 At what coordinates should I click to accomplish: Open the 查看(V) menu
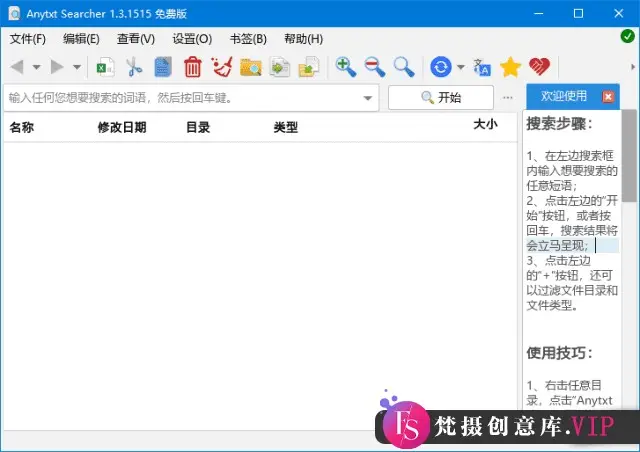coord(136,39)
